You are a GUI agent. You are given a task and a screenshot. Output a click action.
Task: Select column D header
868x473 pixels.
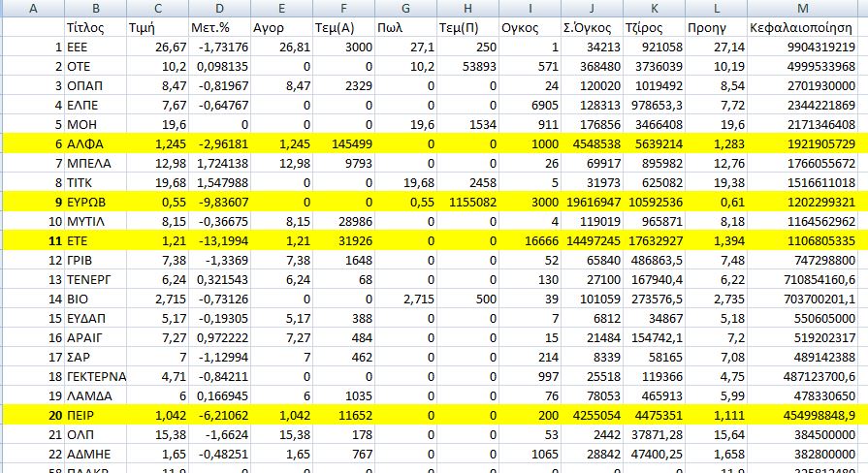click(220, 9)
